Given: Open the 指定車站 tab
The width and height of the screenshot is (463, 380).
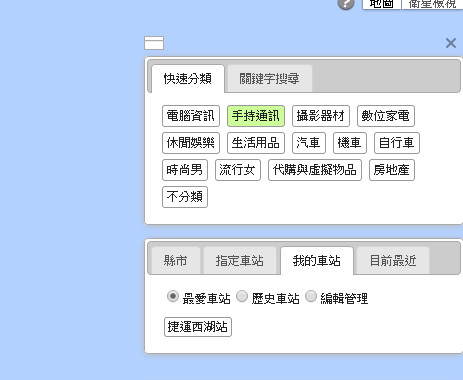Looking at the screenshot, I should pos(240,261).
